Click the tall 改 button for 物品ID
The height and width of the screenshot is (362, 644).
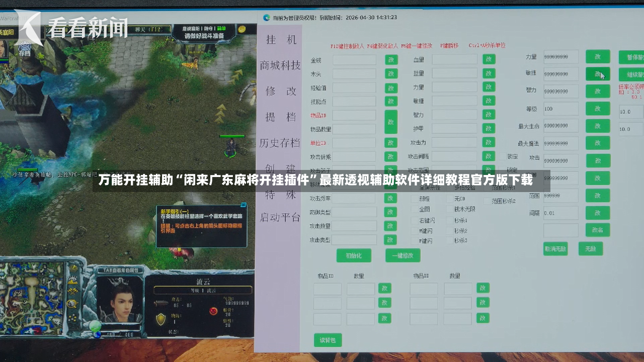click(x=391, y=122)
